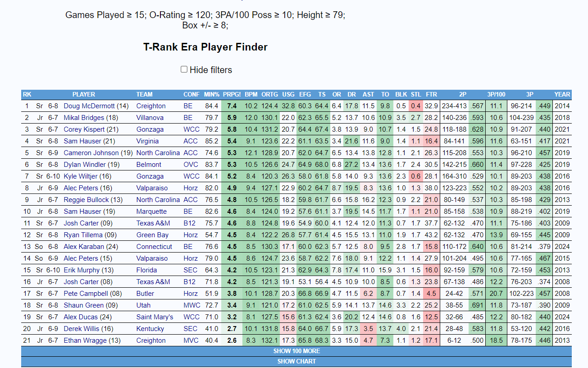Open Marquette team link
588x368 pixels.
[x=151, y=212]
